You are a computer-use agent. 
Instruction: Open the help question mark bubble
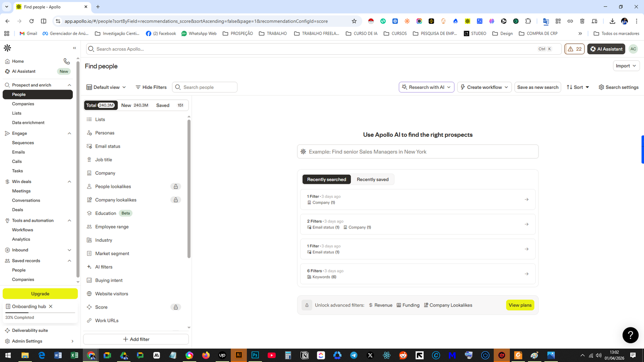pyautogui.click(x=630, y=335)
